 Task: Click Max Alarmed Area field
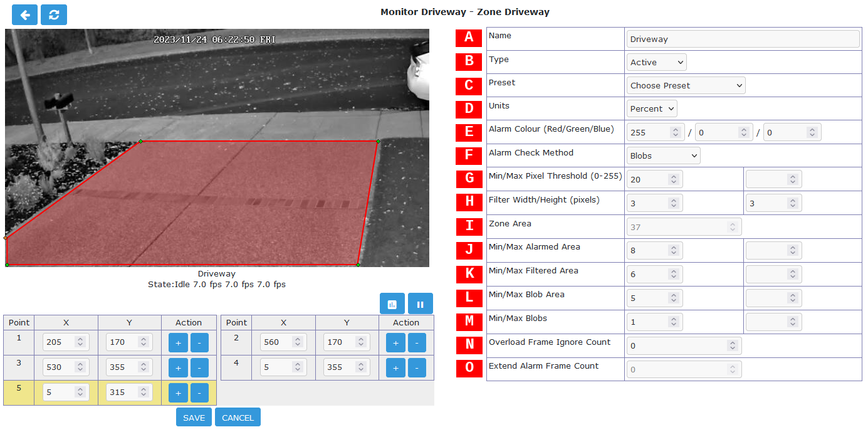[773, 250]
